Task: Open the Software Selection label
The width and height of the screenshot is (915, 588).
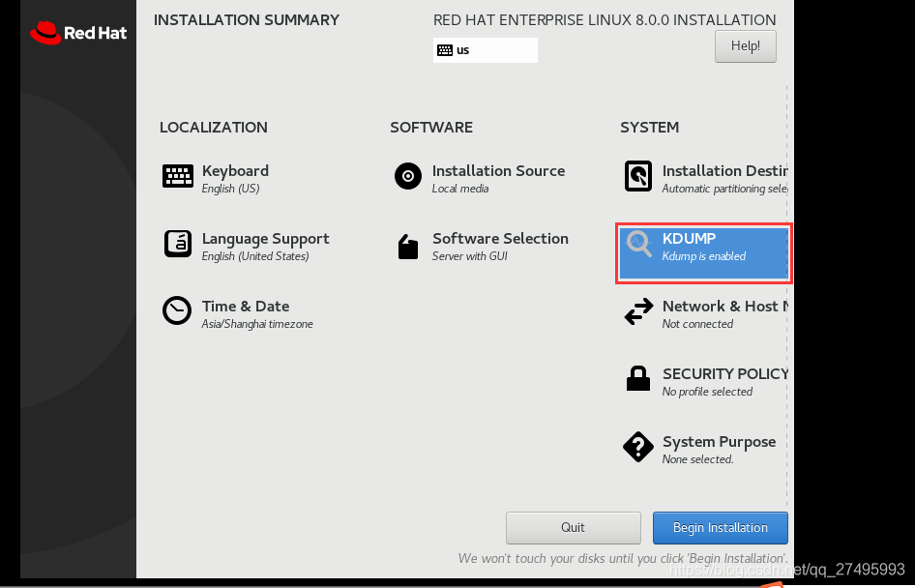Action: [x=500, y=239]
